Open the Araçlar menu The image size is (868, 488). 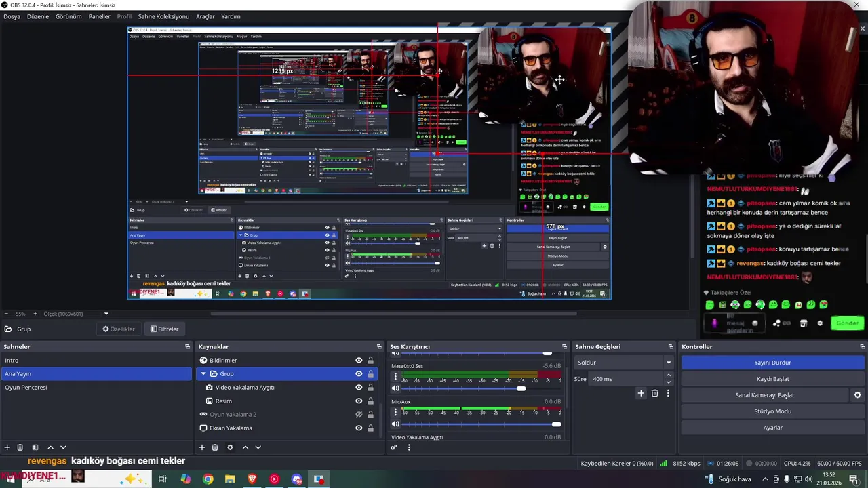click(x=205, y=16)
